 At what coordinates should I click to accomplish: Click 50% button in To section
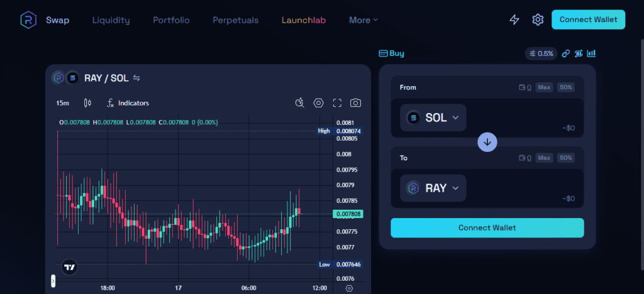(x=566, y=158)
